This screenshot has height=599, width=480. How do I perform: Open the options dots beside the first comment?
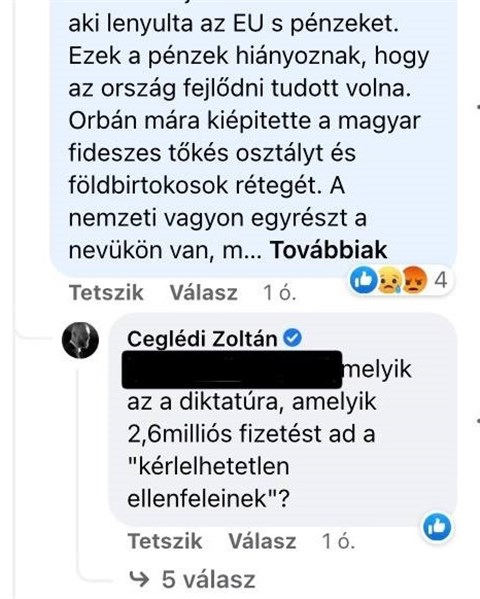(477, 105)
